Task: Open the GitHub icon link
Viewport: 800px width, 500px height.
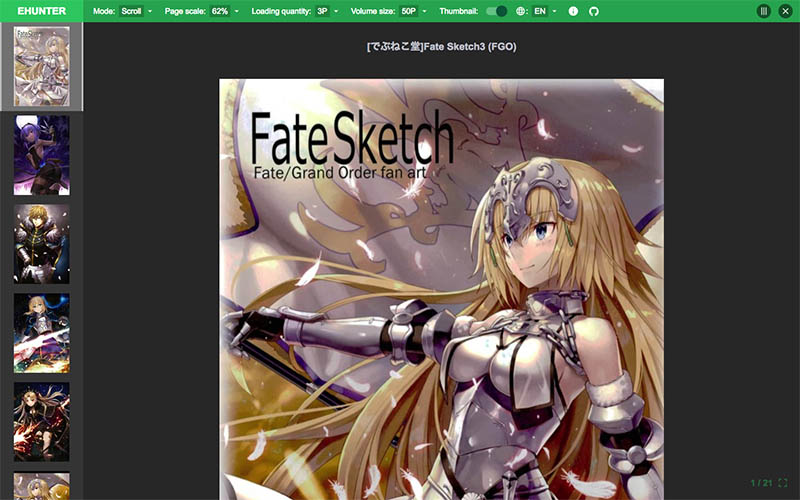Action: coord(593,11)
